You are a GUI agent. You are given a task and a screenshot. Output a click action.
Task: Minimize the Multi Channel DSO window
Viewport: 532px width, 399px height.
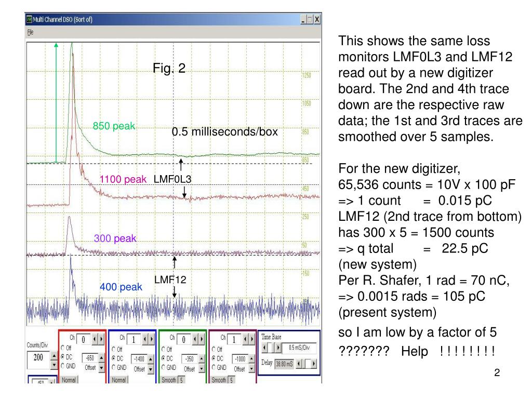point(303,20)
